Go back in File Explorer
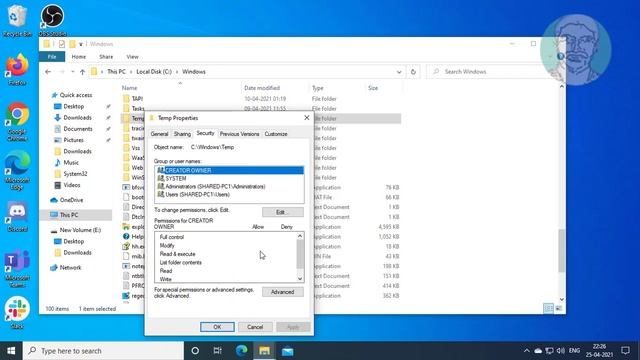The image size is (640, 360). pyautogui.click(x=48, y=72)
